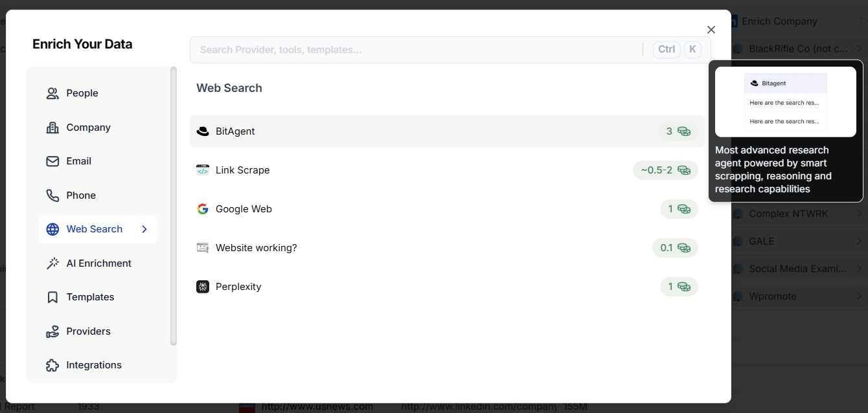This screenshot has height=413, width=868.
Task: Click Website working? 0.1 credit badge
Action: point(675,248)
